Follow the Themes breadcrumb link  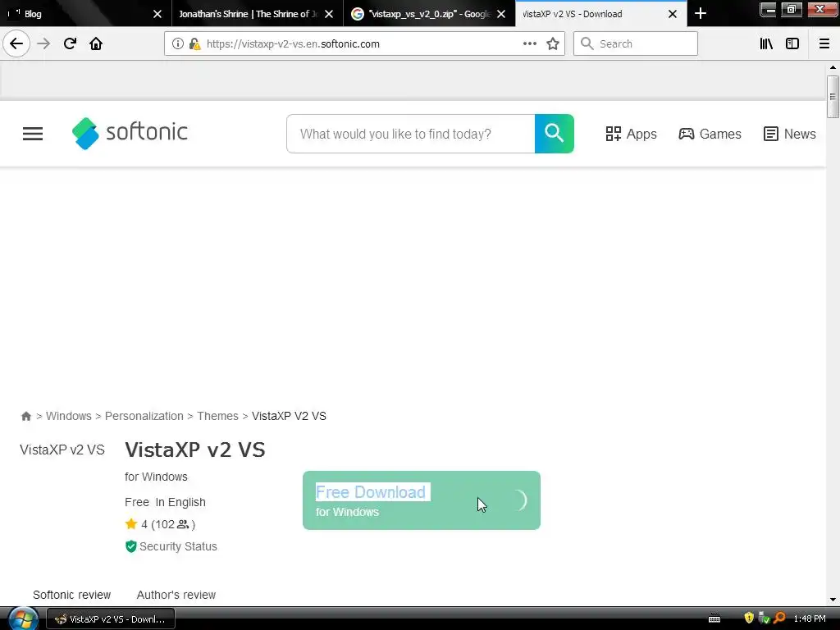click(x=217, y=416)
